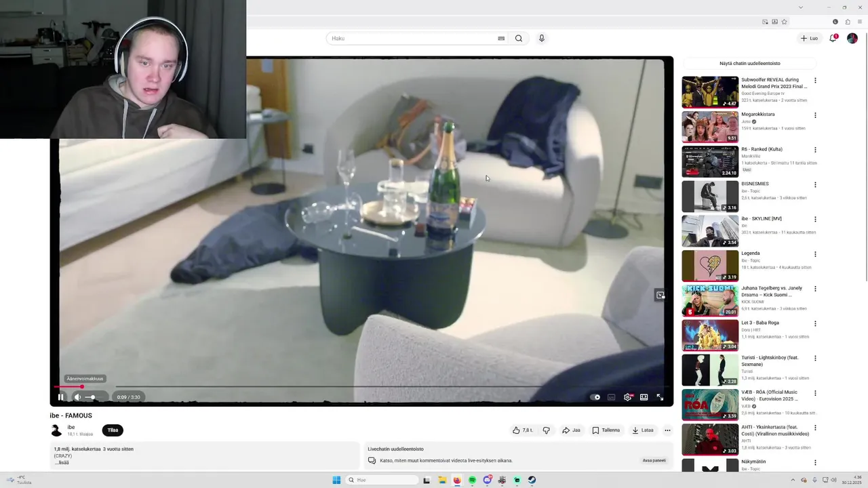Adjust the player volume slider

coord(94,397)
